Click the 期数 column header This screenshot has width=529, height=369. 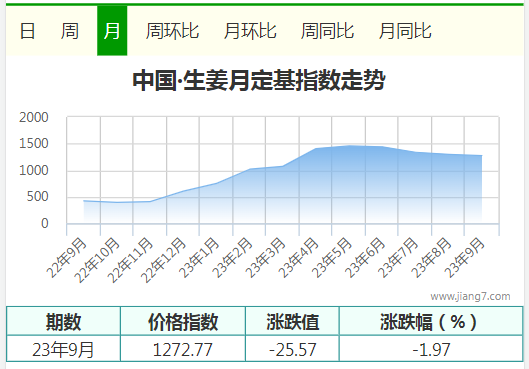(63, 321)
